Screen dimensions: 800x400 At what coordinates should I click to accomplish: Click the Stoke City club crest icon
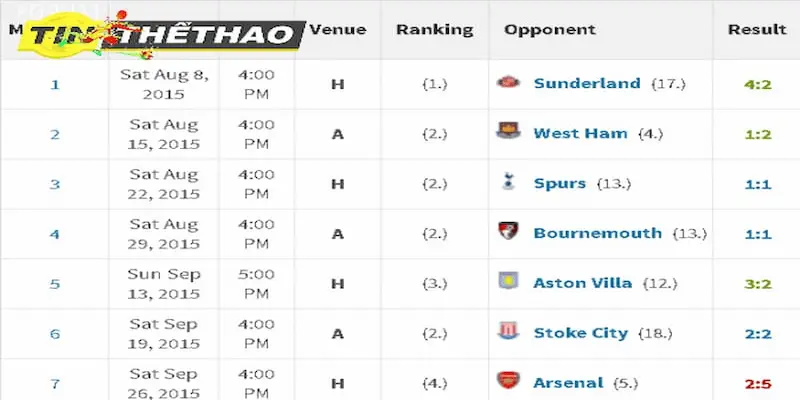[x=508, y=331]
